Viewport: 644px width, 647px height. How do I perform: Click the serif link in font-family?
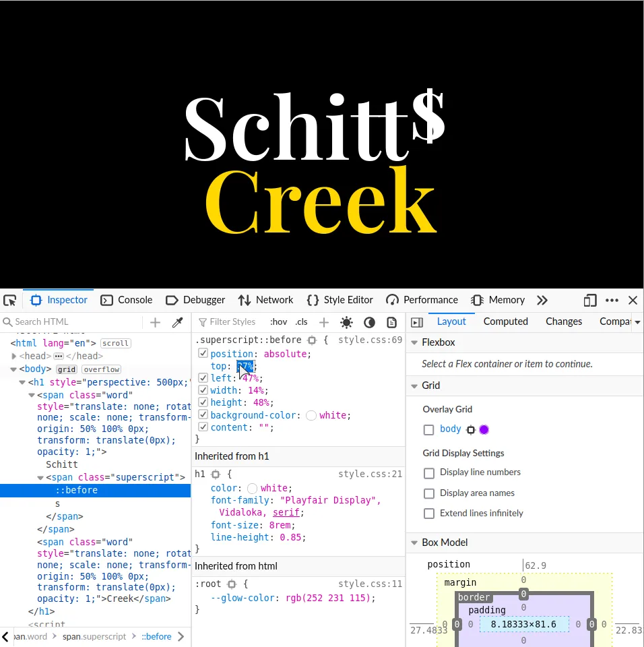pyautogui.click(x=286, y=512)
